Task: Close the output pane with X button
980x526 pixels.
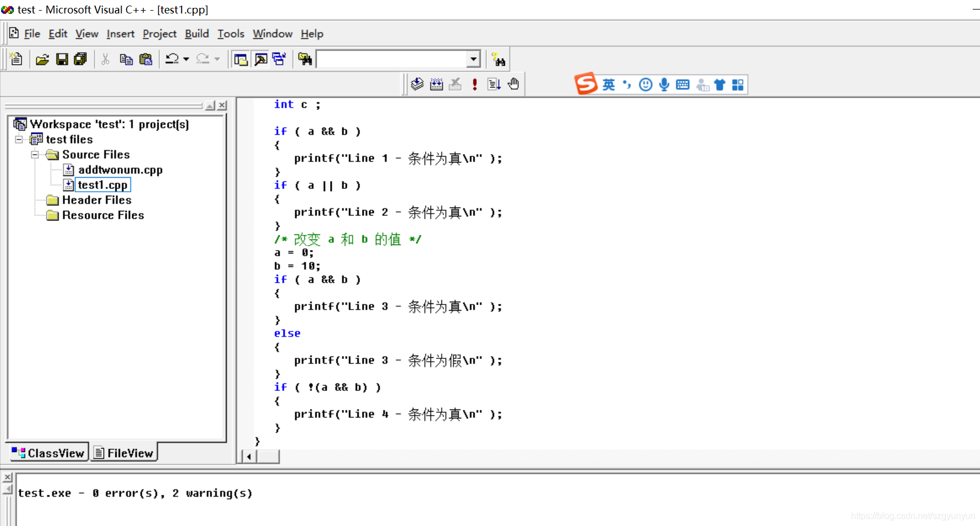Action: click(7, 477)
